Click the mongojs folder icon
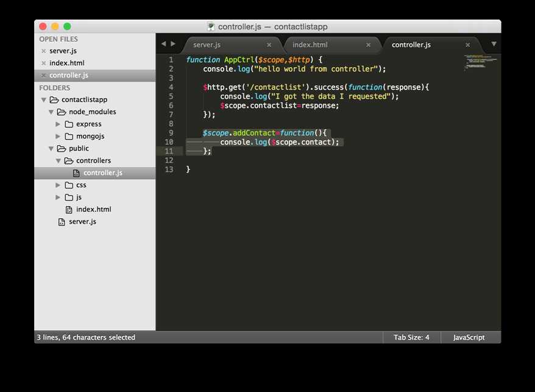Screen dimensions: 535x392 [69, 136]
